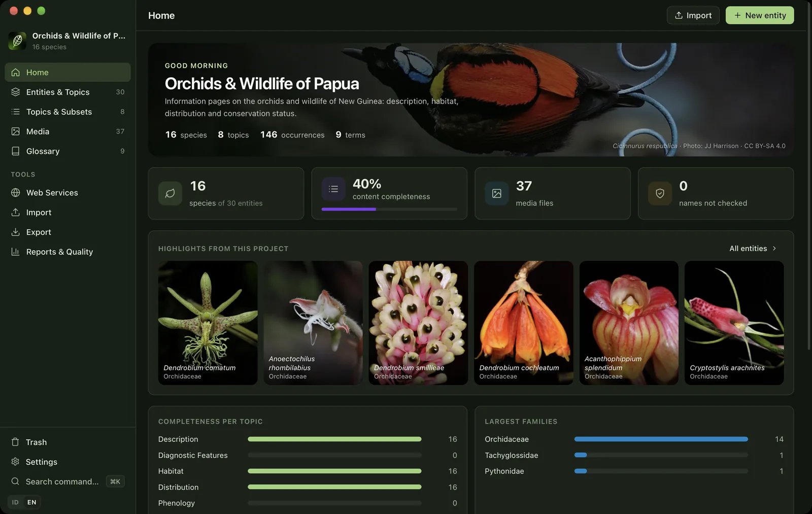This screenshot has width=812, height=514.
Task: Click the Trash bin icon
Action: (x=15, y=442)
